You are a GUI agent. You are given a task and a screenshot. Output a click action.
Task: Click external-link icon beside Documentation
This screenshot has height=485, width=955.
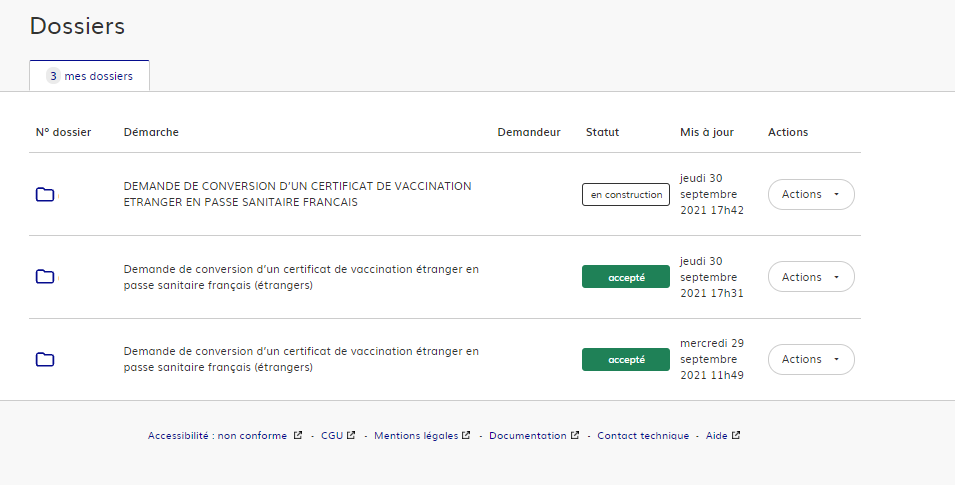point(575,436)
